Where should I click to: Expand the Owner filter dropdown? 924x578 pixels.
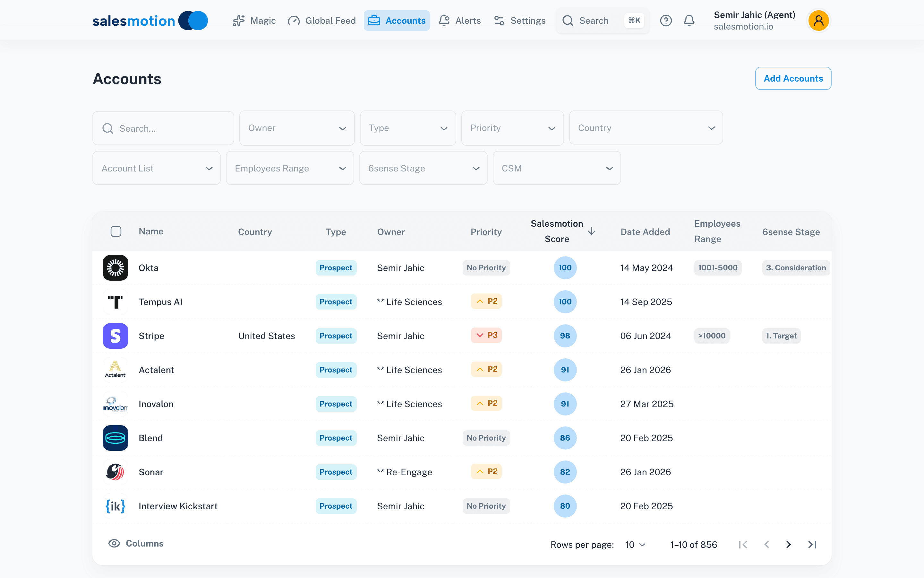(x=297, y=128)
